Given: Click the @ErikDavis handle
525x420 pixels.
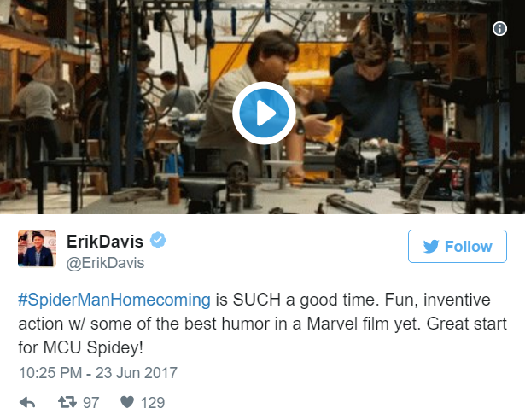Looking at the screenshot, I should pos(106,263).
